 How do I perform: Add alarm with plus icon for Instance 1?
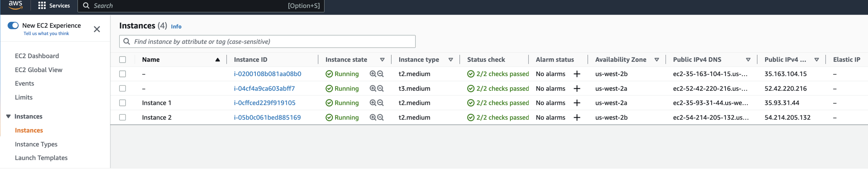577,103
